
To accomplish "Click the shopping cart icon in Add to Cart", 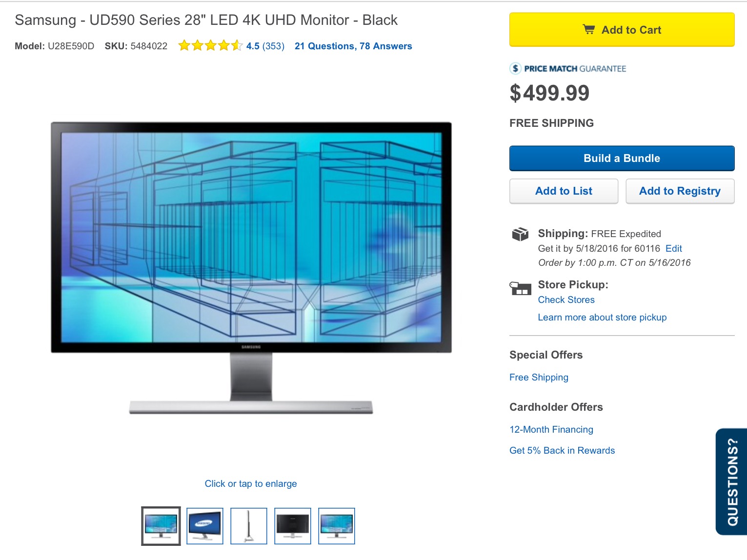I will tap(589, 30).
